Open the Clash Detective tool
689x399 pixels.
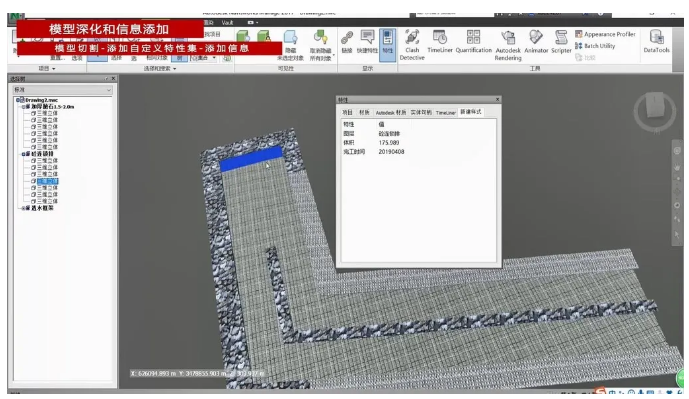[412, 45]
